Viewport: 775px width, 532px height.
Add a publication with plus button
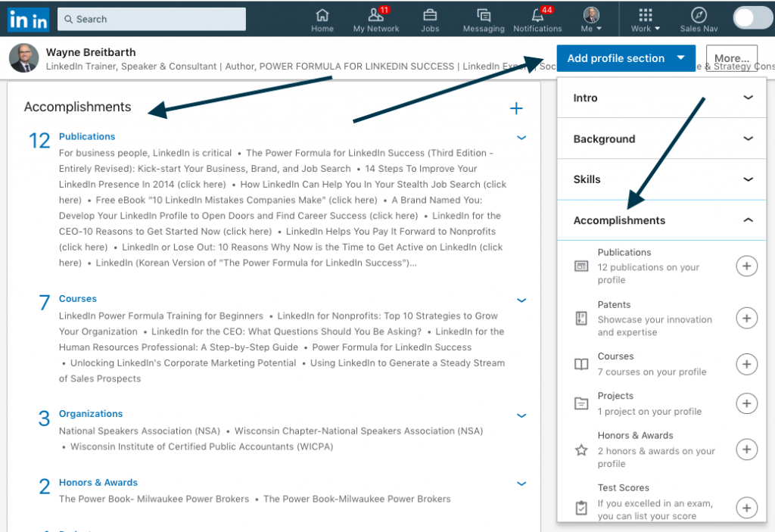pos(746,266)
